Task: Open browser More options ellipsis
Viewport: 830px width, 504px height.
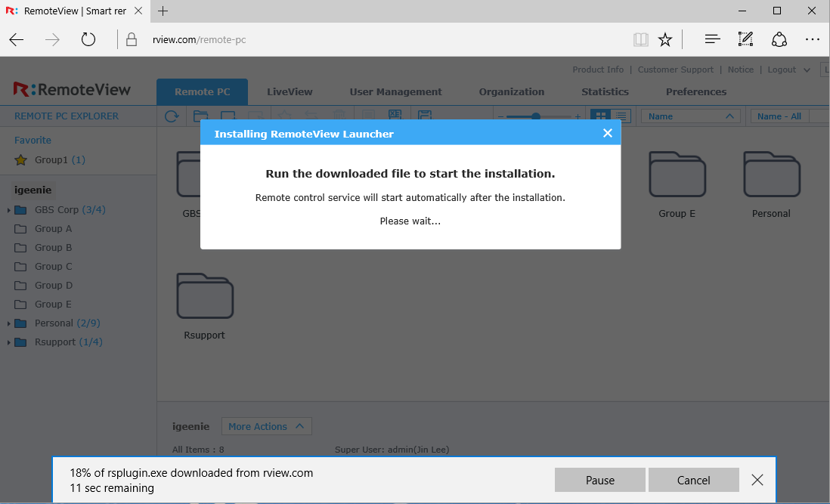Action: (x=812, y=39)
